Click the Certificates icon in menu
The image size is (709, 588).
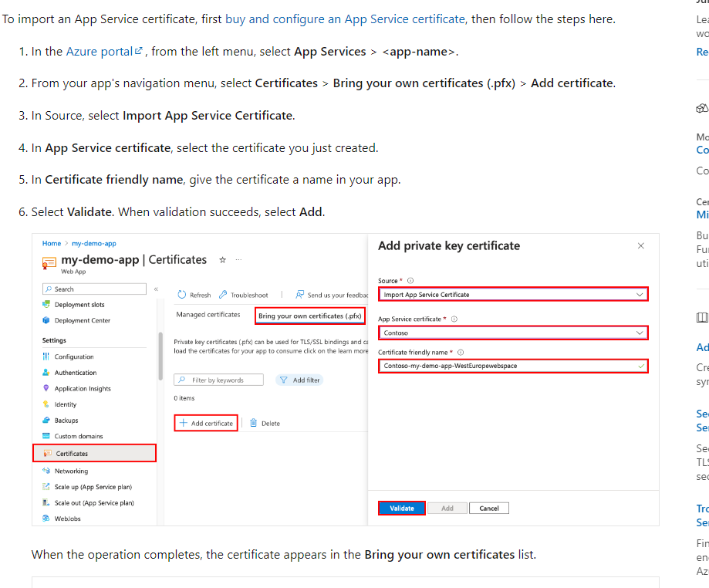point(47,453)
